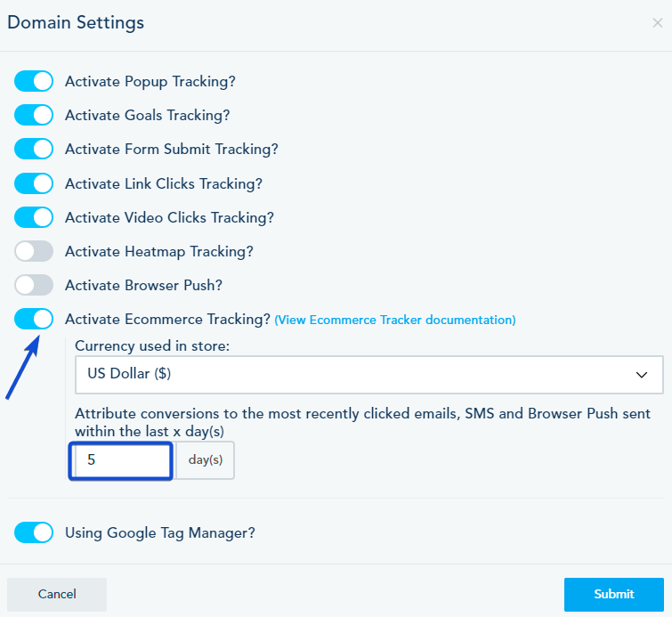
Task: Click the Submit button
Action: point(613,594)
